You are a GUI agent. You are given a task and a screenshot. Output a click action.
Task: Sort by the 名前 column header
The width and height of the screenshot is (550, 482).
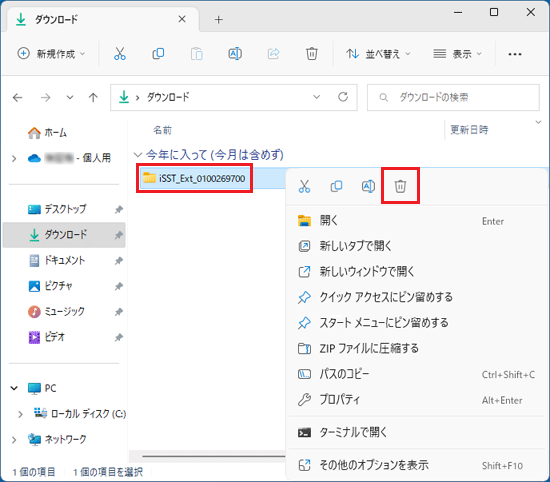pyautogui.click(x=162, y=130)
